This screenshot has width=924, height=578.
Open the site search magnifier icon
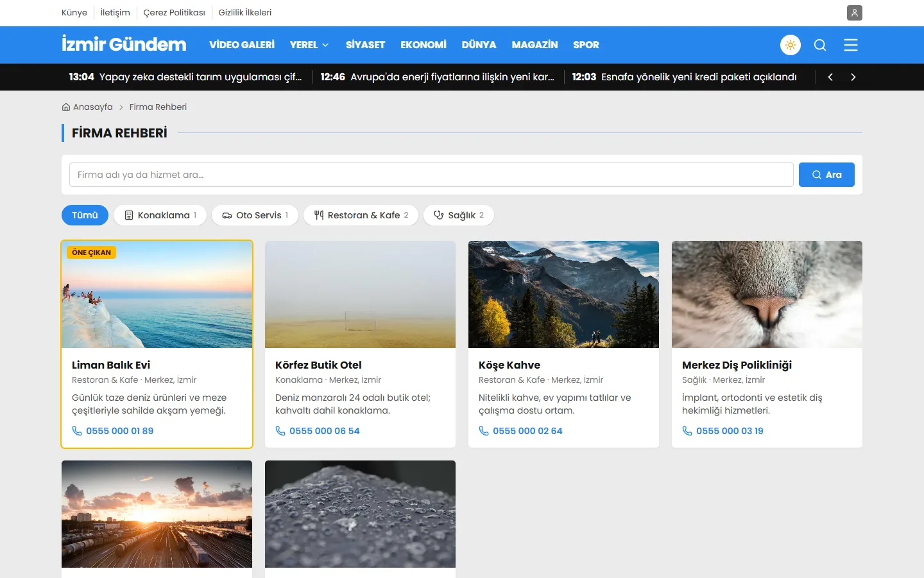[x=820, y=45]
